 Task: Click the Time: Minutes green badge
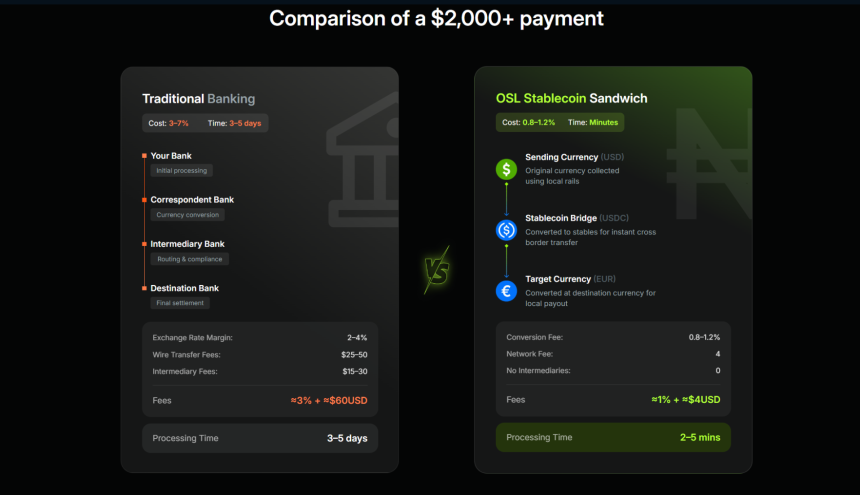pos(594,122)
